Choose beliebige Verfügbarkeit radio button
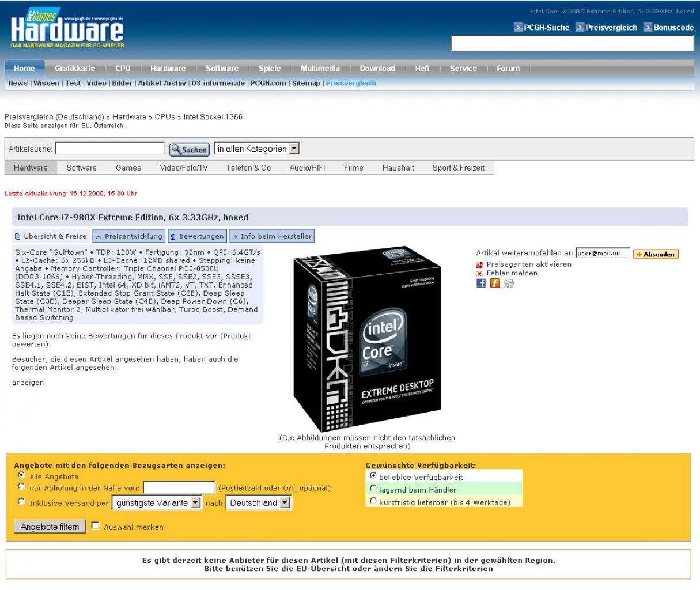Screen dimensions: 700x590 point(373,476)
